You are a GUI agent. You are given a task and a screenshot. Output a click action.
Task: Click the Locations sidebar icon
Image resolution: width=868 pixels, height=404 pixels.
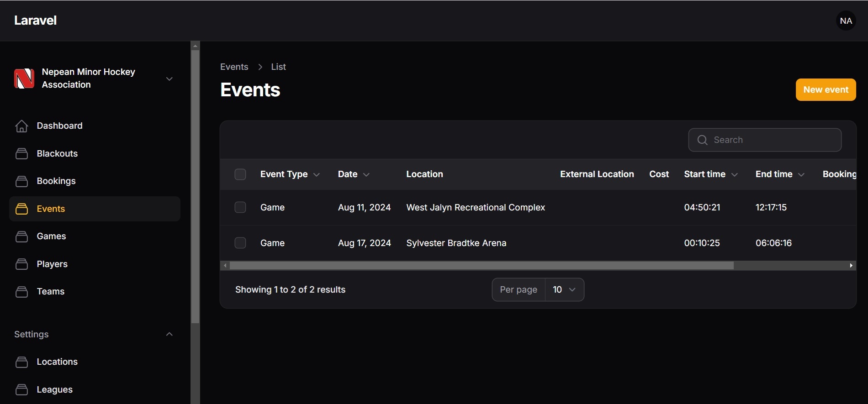(x=21, y=362)
